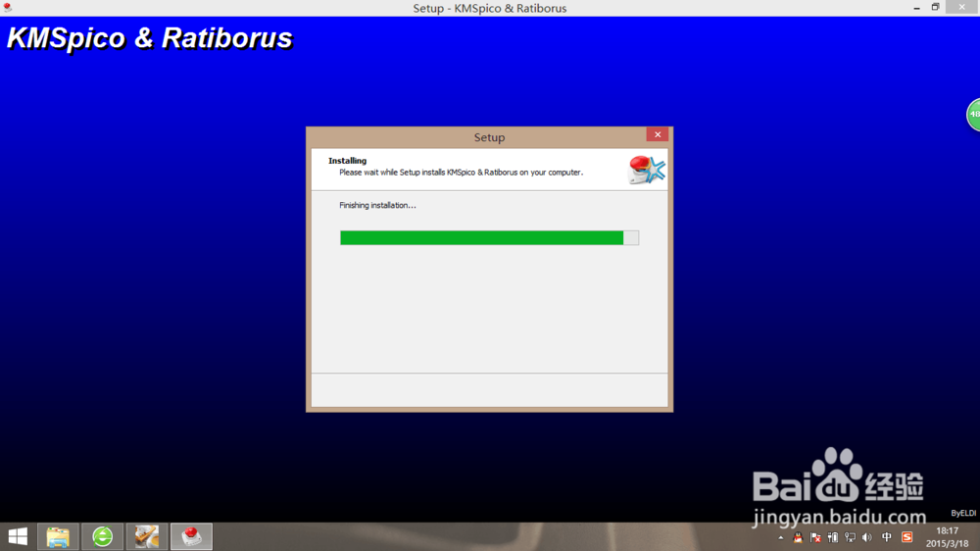Open Action Center flag icon

(x=815, y=537)
